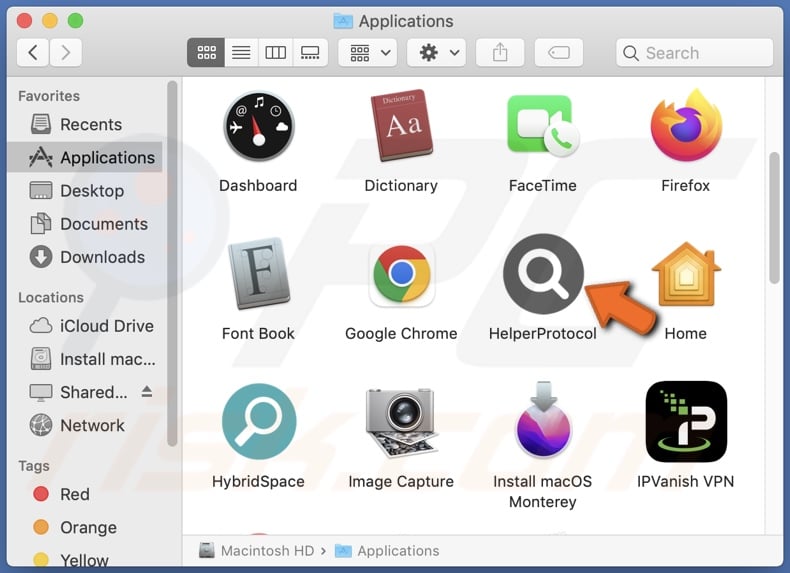Go back with the left arrow
Viewport: 790px width, 573px height.
tap(33, 52)
